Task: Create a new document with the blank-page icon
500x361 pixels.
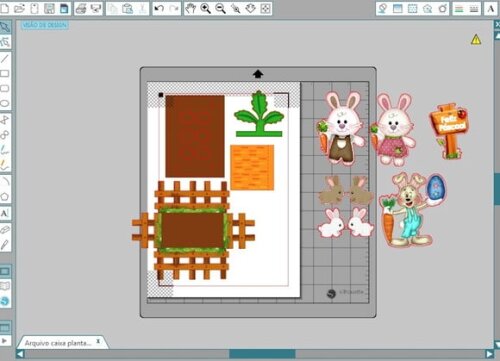Action: pyautogui.click(x=4, y=8)
